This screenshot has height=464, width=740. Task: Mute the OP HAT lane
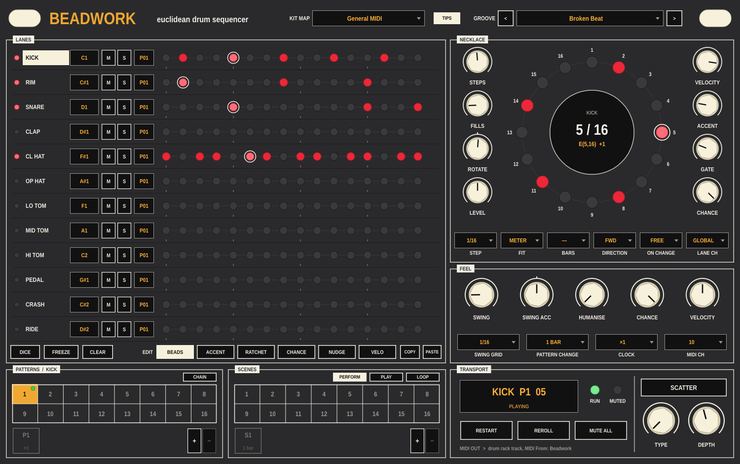(108, 181)
